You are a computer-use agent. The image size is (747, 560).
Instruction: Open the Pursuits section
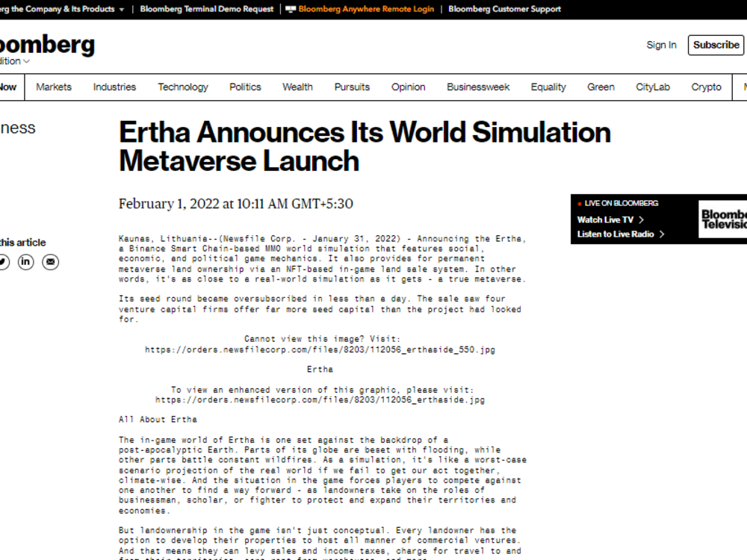pyautogui.click(x=352, y=87)
